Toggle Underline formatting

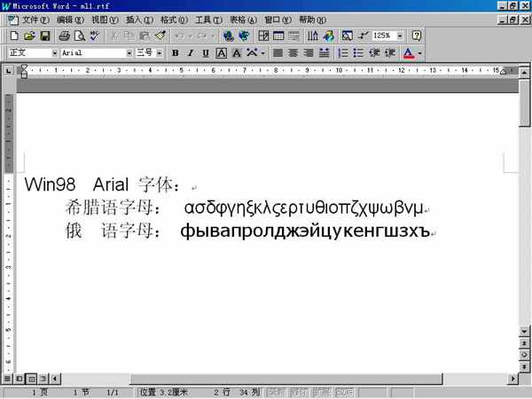tap(206, 53)
